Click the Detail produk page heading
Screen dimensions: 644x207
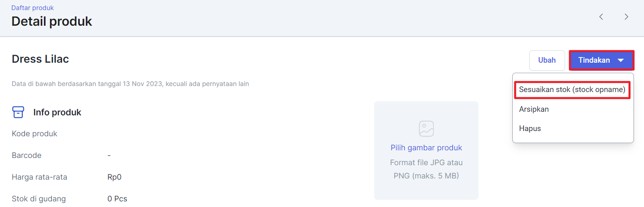[x=52, y=21]
